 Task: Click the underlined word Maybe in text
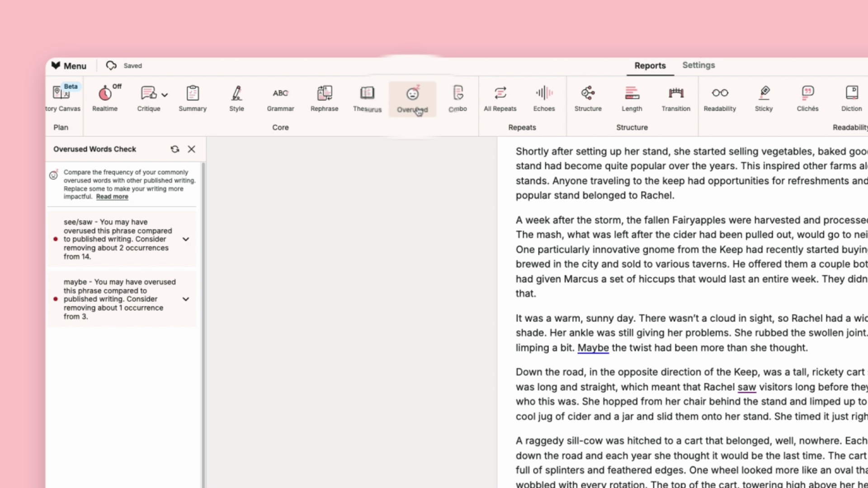[593, 348]
